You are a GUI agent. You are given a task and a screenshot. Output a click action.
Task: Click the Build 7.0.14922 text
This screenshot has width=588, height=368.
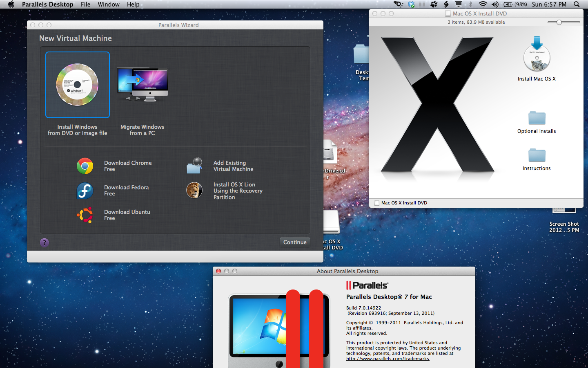pyautogui.click(x=363, y=308)
